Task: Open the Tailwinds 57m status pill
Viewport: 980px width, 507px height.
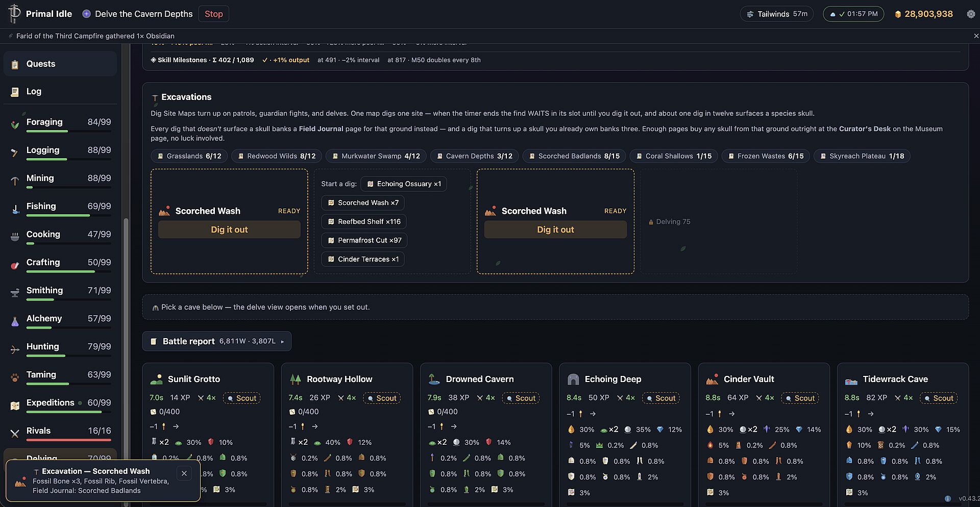Action: (776, 14)
